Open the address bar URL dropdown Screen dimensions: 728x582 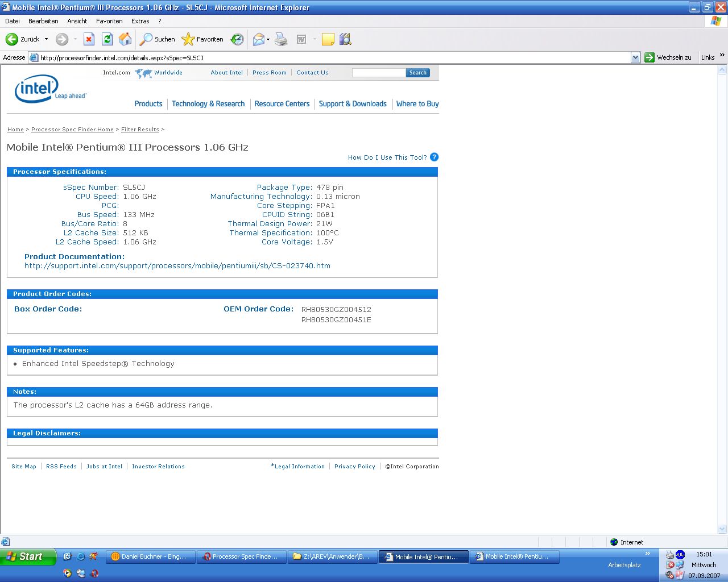pos(635,57)
